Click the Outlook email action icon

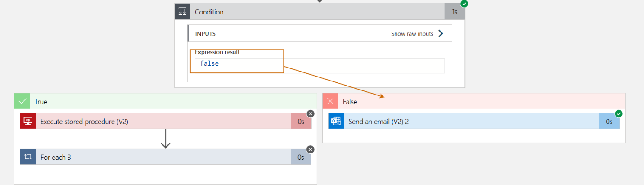[336, 121]
